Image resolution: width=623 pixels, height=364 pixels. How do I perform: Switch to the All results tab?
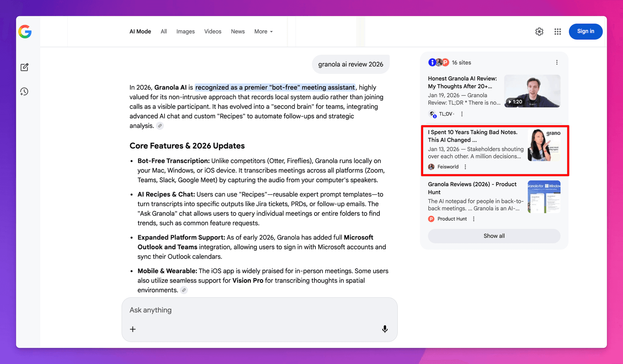click(x=164, y=31)
